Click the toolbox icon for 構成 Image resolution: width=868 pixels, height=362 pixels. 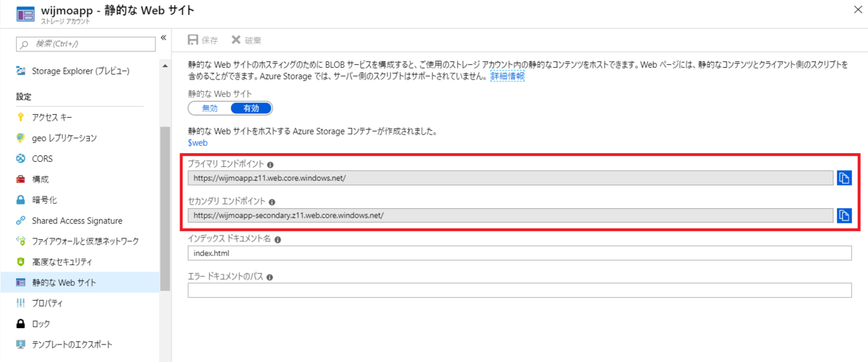click(20, 179)
